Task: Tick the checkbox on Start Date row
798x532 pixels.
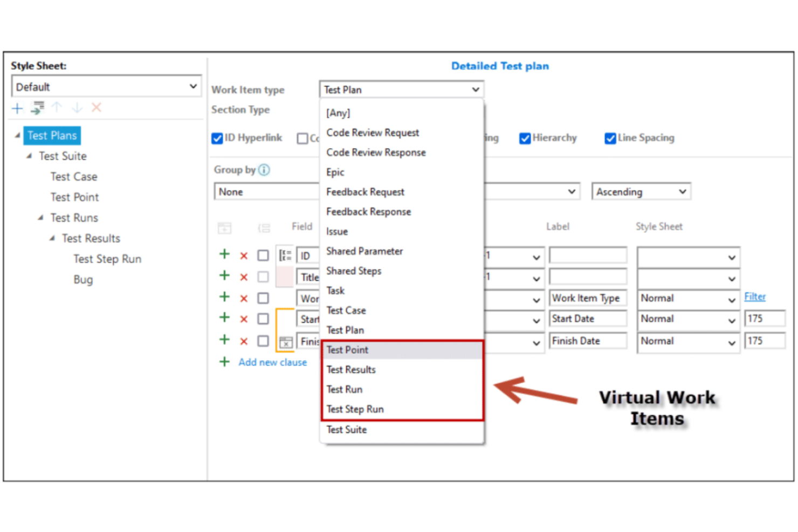Action: click(x=263, y=319)
